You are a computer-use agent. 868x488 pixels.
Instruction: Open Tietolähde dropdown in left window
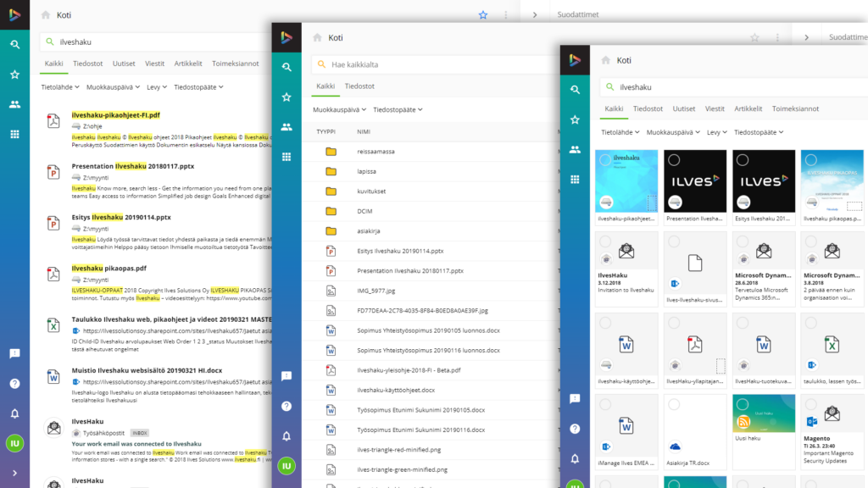pyautogui.click(x=60, y=87)
